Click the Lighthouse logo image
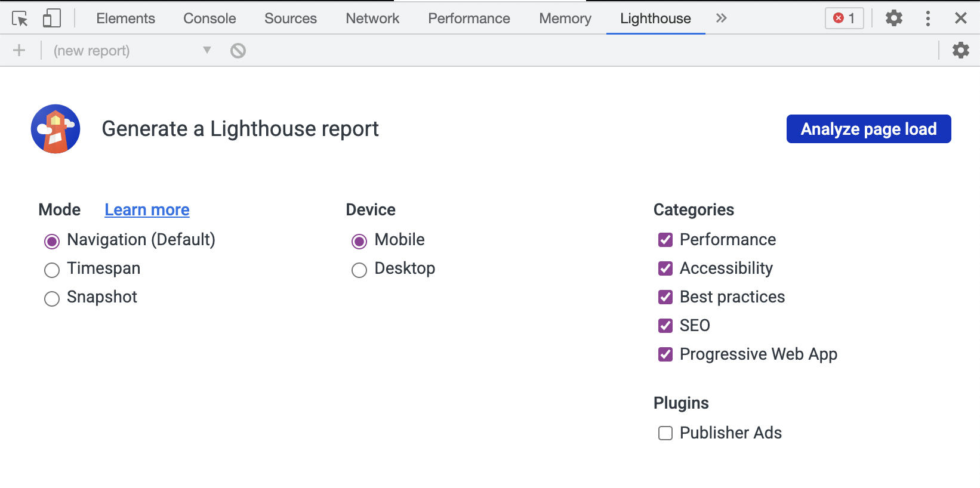This screenshot has height=488, width=980. coord(56,129)
